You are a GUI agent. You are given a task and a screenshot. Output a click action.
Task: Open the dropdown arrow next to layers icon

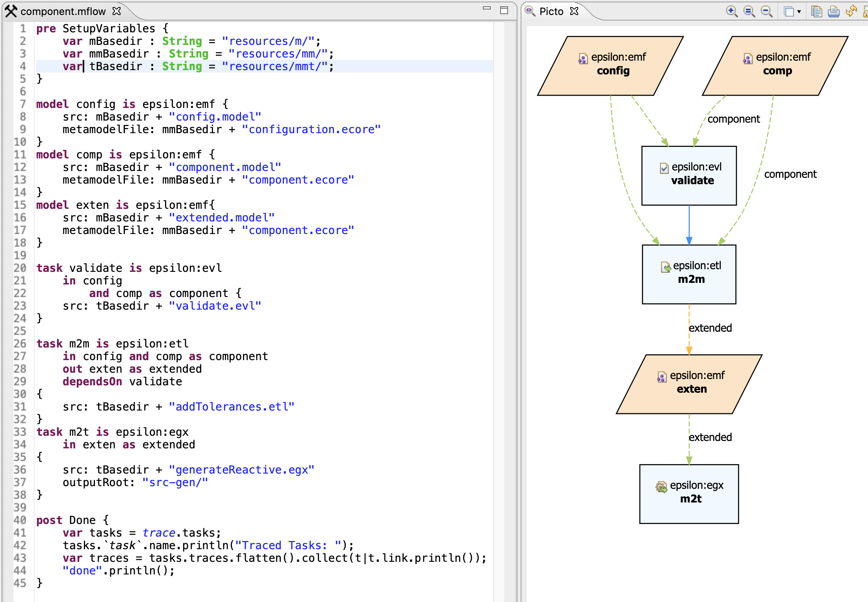tap(799, 12)
